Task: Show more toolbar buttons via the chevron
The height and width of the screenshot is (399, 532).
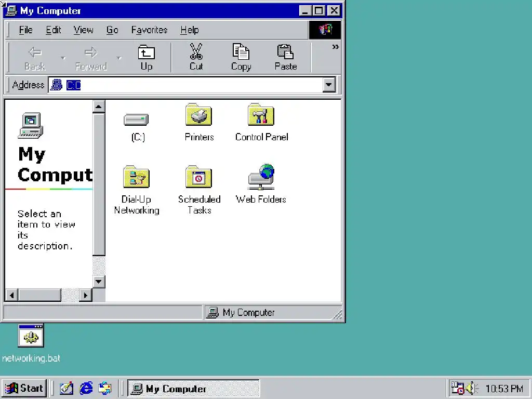Action: [335, 47]
